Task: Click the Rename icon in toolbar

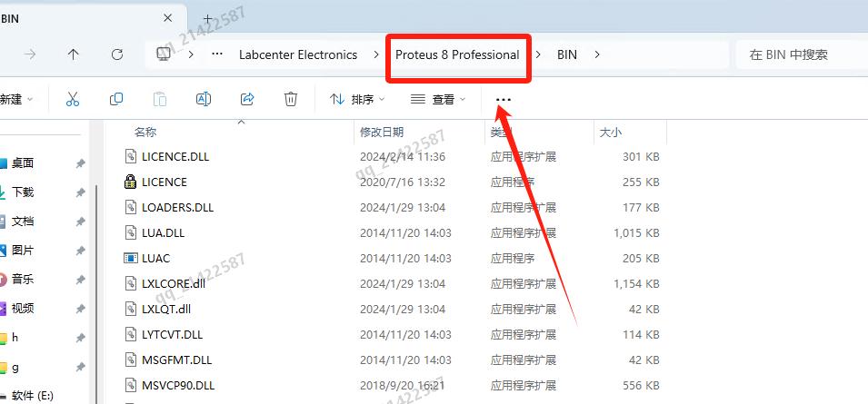Action: coord(204,99)
